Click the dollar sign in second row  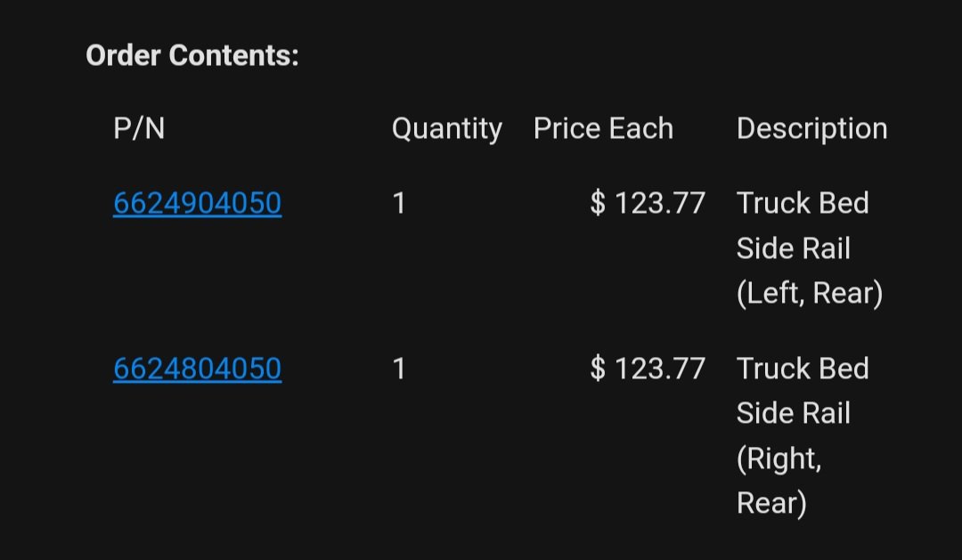click(598, 369)
